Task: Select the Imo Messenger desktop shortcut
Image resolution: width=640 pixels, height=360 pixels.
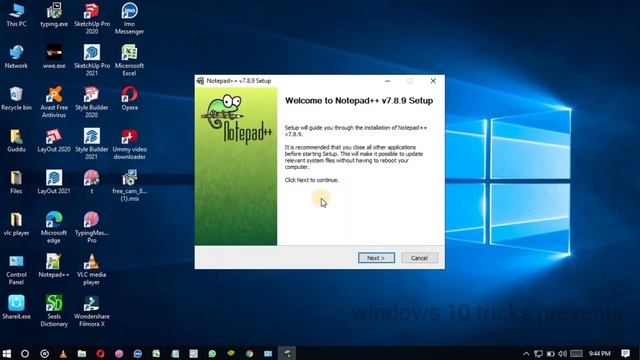Action: click(129, 18)
